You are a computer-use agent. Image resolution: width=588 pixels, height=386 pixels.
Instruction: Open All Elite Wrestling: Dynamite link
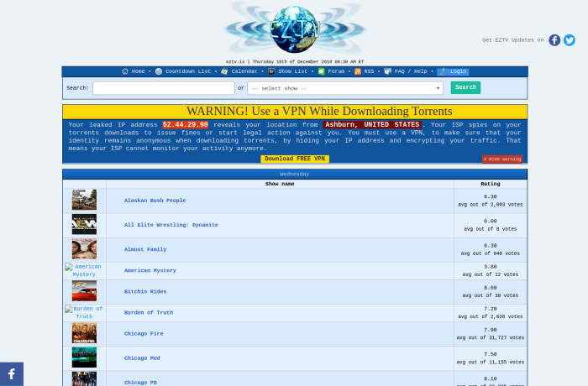[171, 225]
